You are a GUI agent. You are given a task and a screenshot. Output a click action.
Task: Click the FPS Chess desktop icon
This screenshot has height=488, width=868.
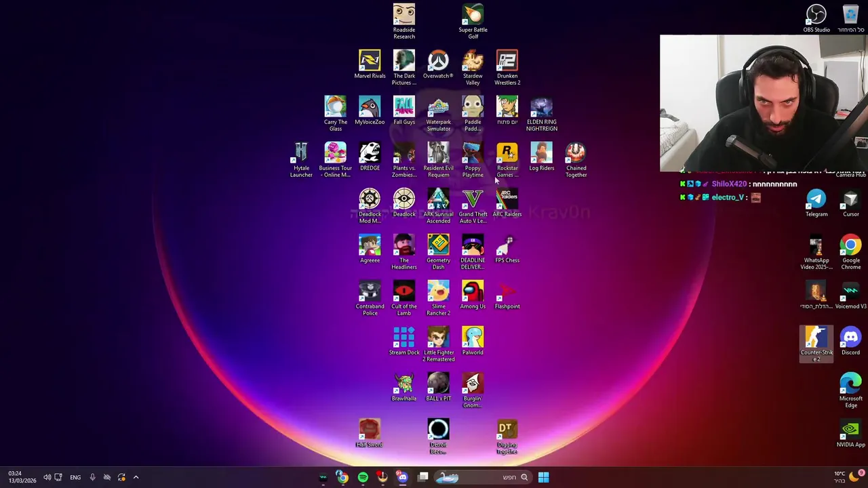tap(507, 249)
